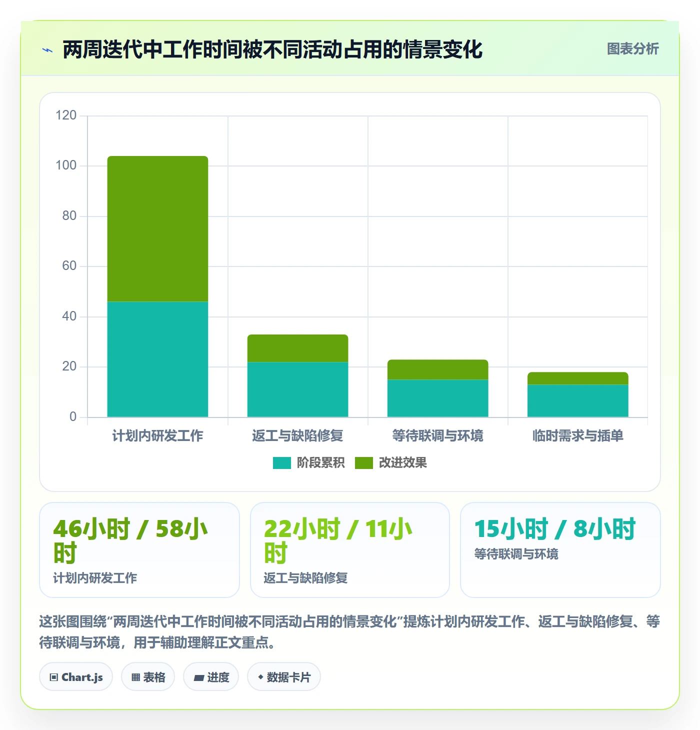Image resolution: width=700 pixels, height=730 pixels.
Task: Click the teal segment of the 返工与缺陷修复 bar
Action: 297,389
